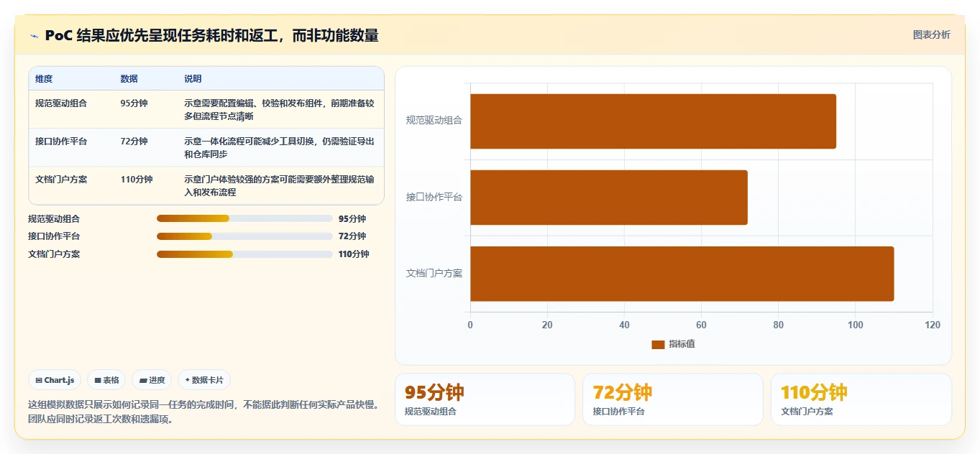Click the 表格 chip

[x=106, y=380]
